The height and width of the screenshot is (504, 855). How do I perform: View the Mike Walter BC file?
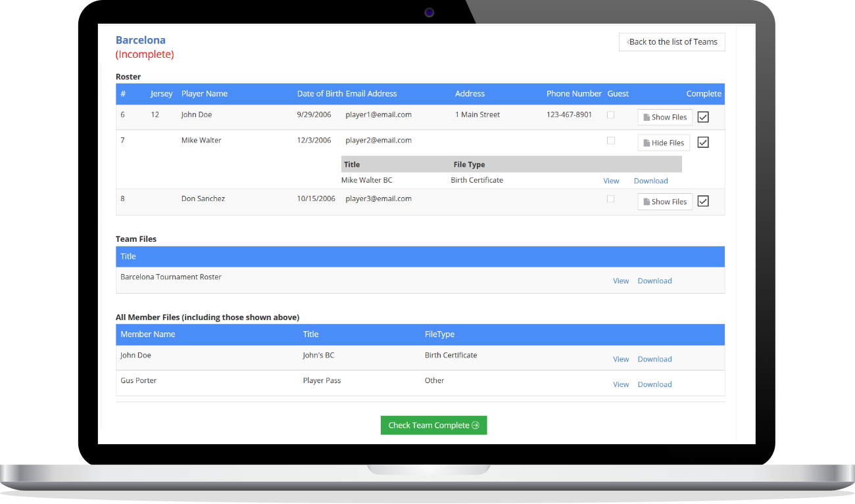point(611,181)
